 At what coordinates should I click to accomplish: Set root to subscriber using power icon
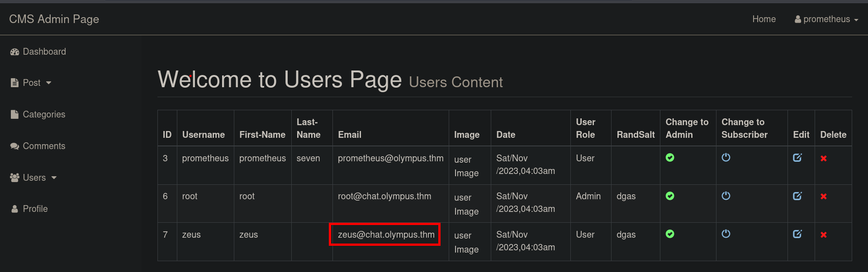(x=726, y=196)
